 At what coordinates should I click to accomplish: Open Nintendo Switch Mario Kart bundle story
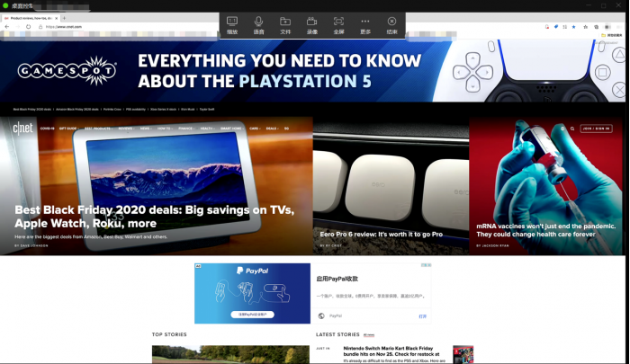tap(391, 351)
